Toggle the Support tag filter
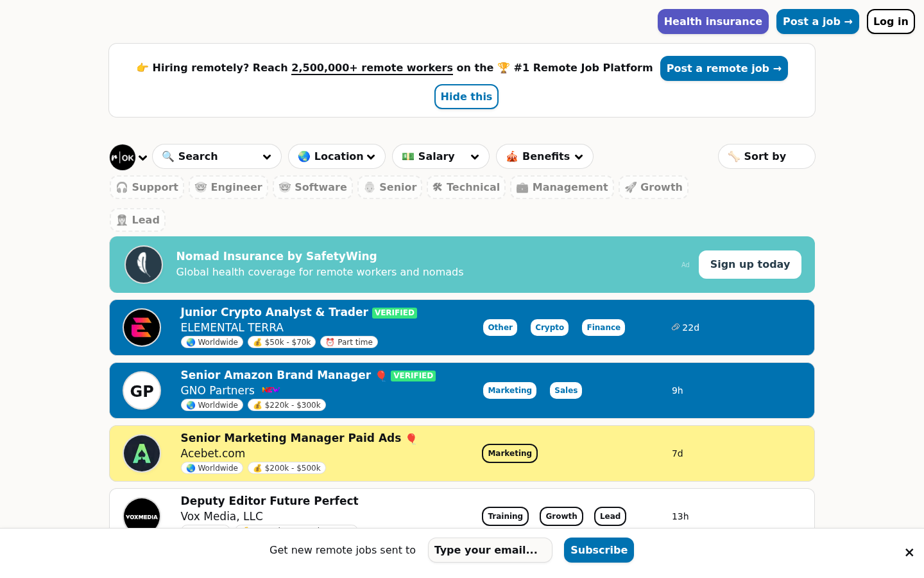 click(x=147, y=188)
